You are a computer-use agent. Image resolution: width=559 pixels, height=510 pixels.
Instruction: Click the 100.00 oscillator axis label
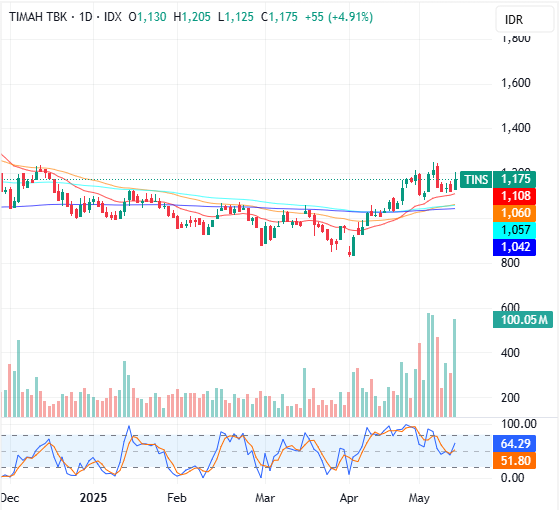click(x=518, y=424)
